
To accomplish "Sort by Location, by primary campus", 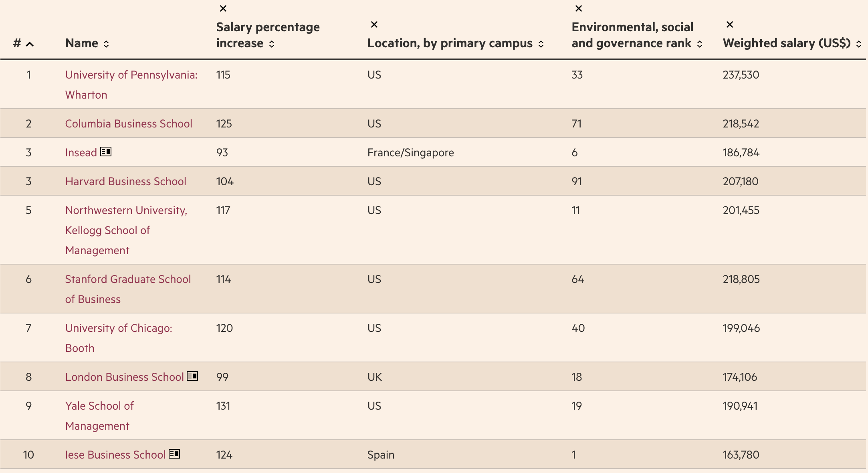I will [541, 44].
